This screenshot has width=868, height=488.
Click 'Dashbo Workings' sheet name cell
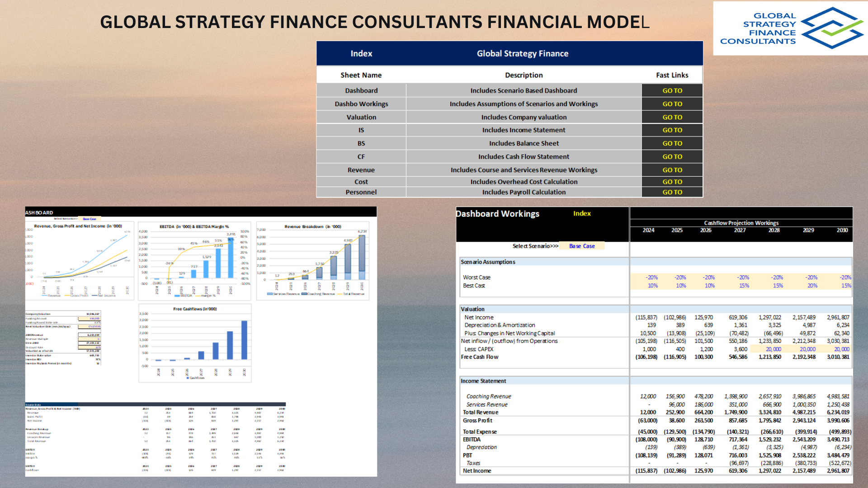tap(361, 104)
